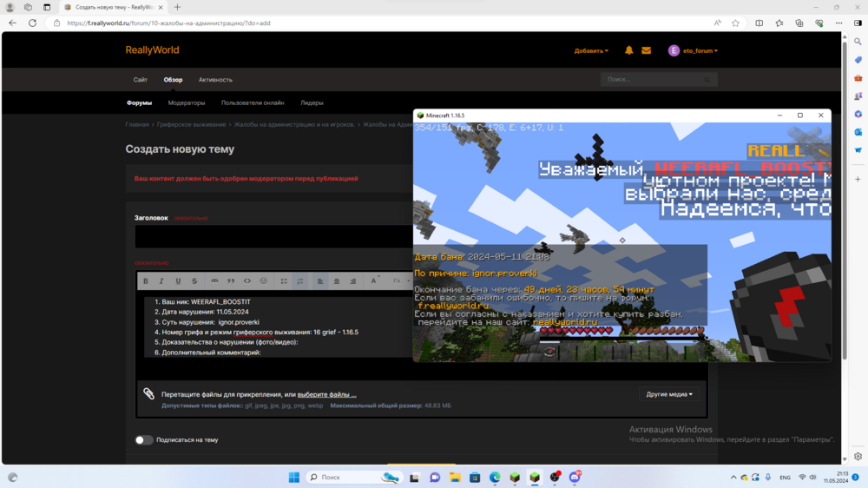Open Discord from the taskbar
The image size is (868, 488).
(x=575, y=477)
